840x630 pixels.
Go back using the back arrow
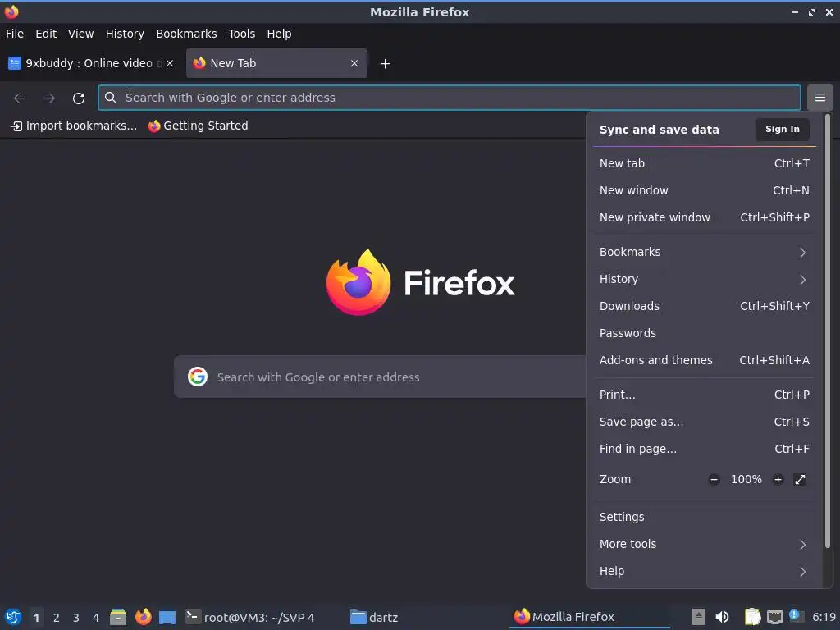(20, 98)
